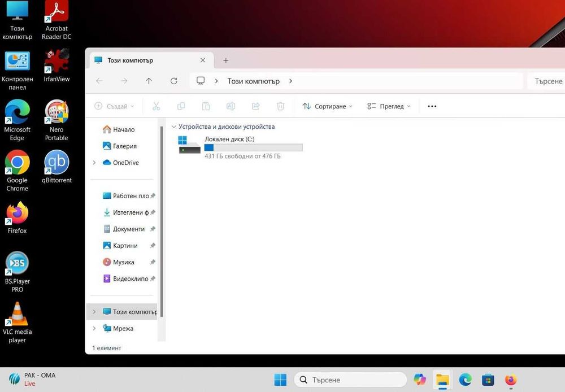Refresh the Explorer folder view
This screenshot has width=565, height=392.
pos(173,81)
